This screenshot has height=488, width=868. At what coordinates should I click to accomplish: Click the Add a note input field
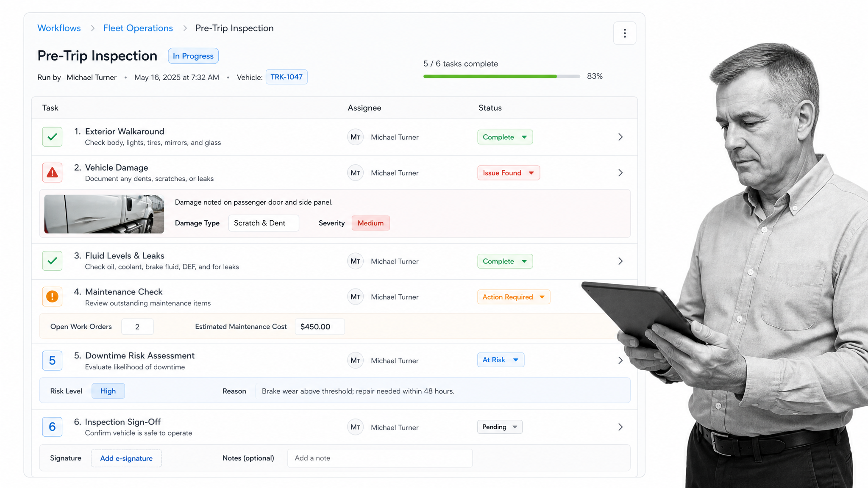(380, 458)
